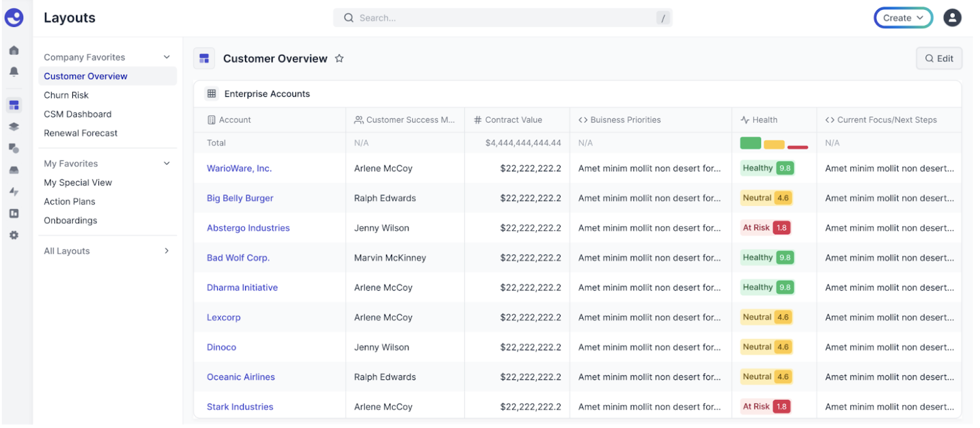Open the WarioWare, Inc. account link

[239, 168]
